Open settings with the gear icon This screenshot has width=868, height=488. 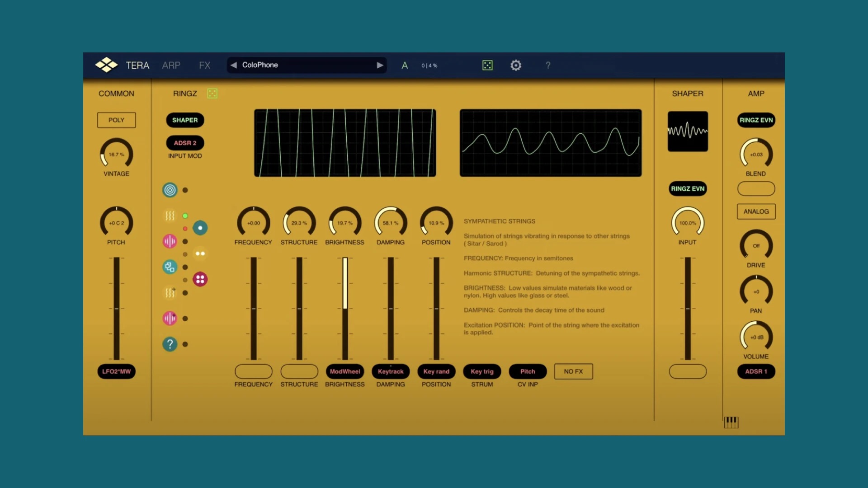point(516,65)
